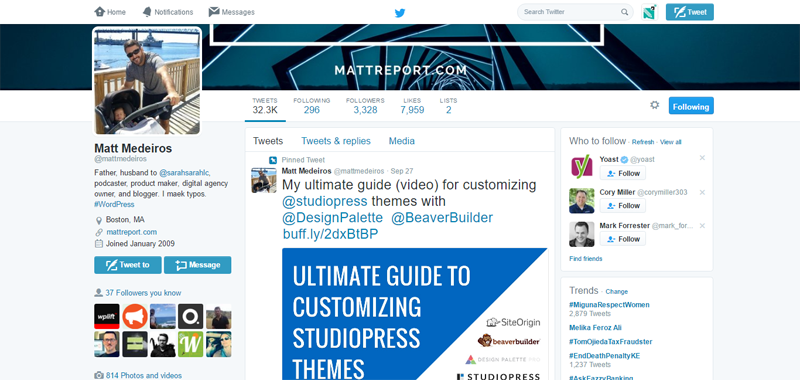Open the Likes 7,959 stat

412,106
